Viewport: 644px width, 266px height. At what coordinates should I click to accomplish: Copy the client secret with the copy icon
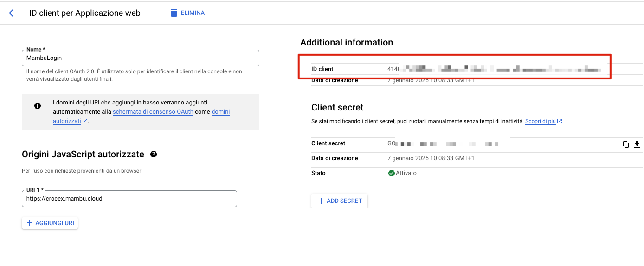tap(625, 144)
